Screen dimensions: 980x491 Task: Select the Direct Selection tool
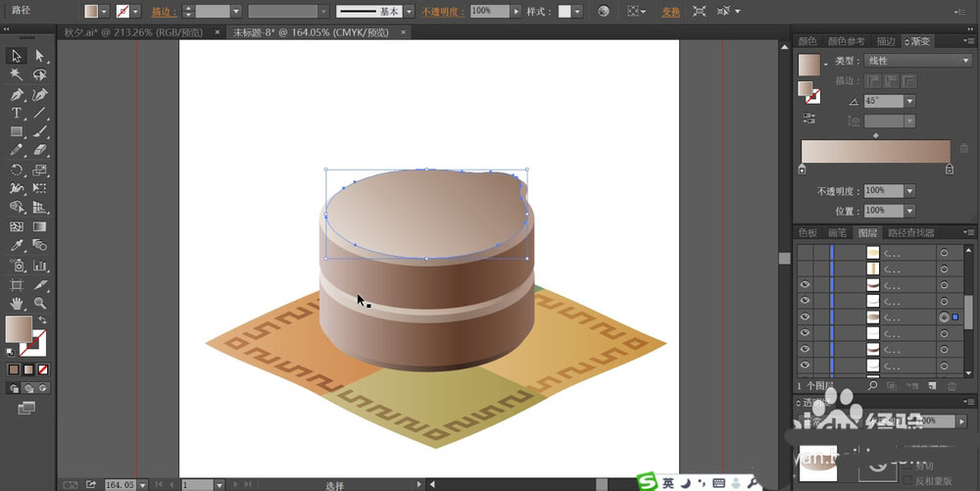[40, 56]
